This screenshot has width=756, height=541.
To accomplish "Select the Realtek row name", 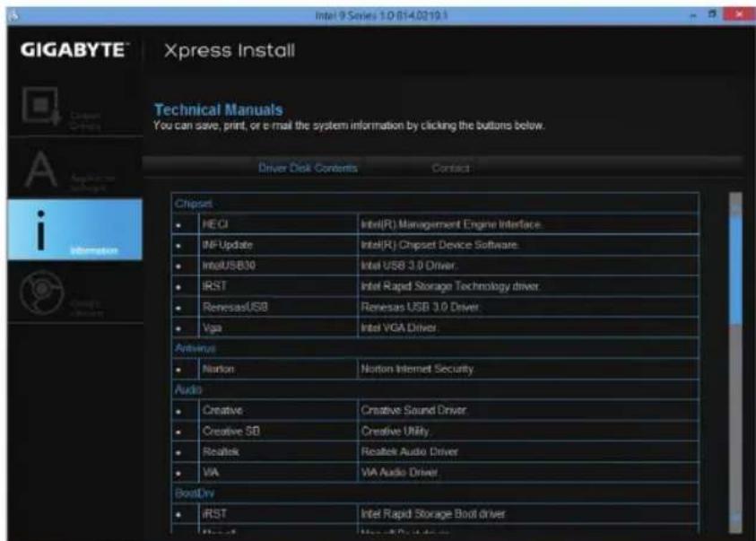I will (x=221, y=452).
